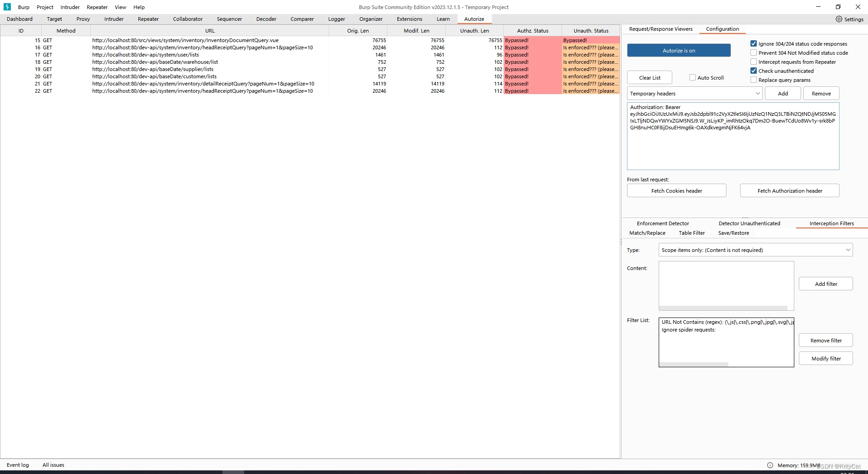
Task: Click the Remove header button
Action: (x=821, y=94)
